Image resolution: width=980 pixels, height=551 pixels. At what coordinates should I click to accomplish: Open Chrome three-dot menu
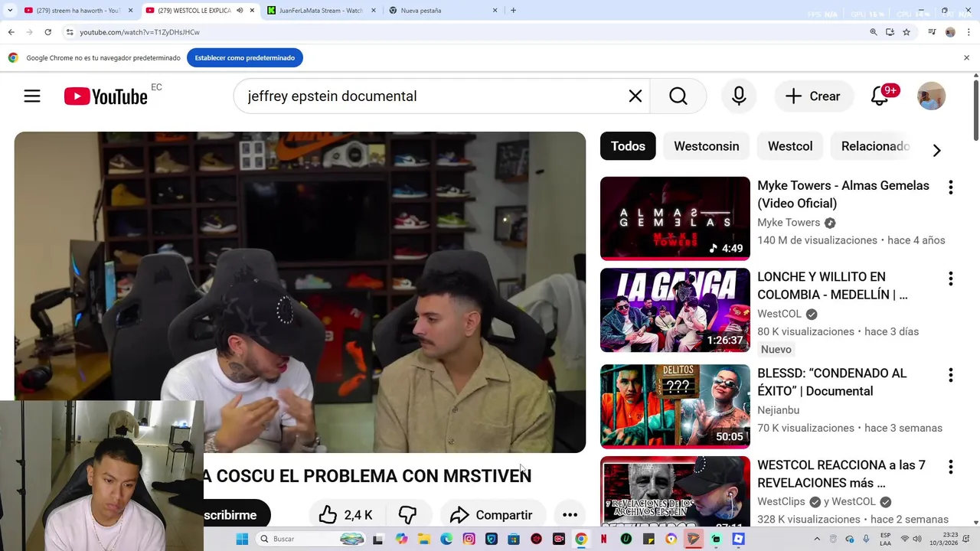pyautogui.click(x=969, y=32)
